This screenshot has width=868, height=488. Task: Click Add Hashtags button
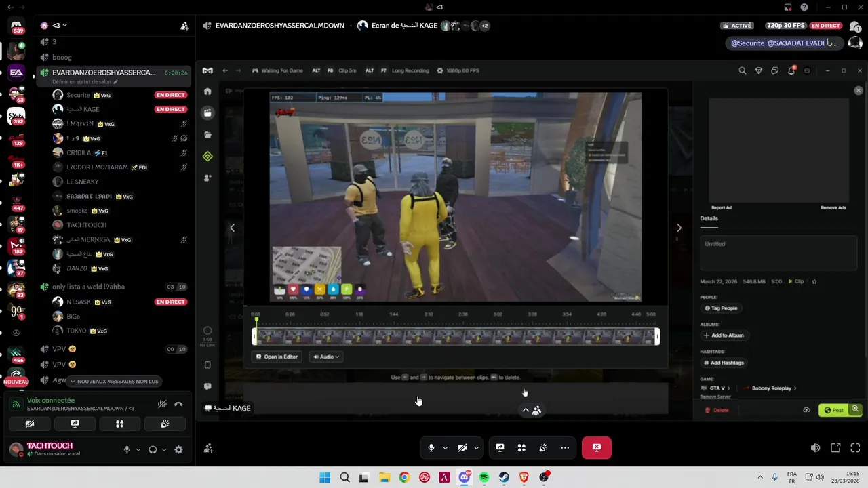tap(724, 363)
